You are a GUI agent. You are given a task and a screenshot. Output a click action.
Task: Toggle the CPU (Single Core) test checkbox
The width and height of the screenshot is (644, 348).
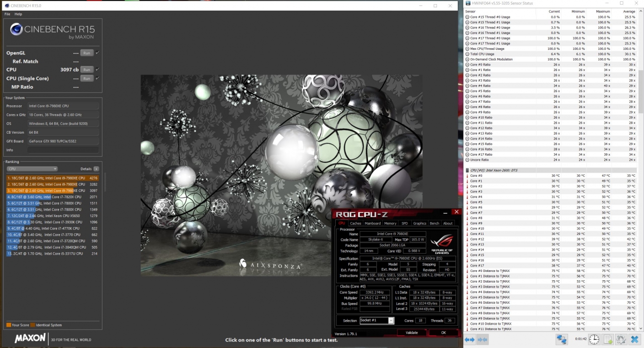point(97,78)
